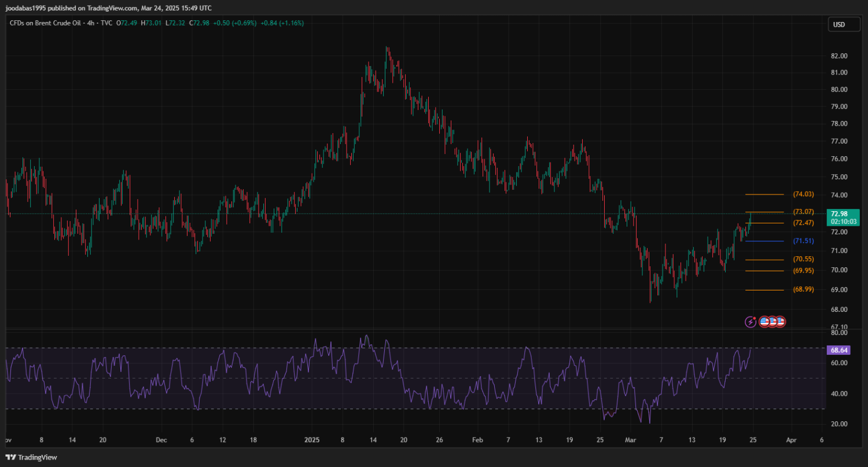Click the leftmost US flag economic event icon
The image size is (868, 467).
(x=764, y=322)
